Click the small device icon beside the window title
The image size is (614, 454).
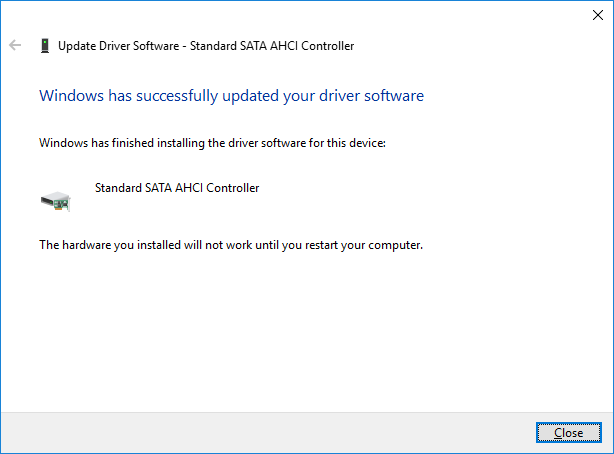(x=45, y=45)
